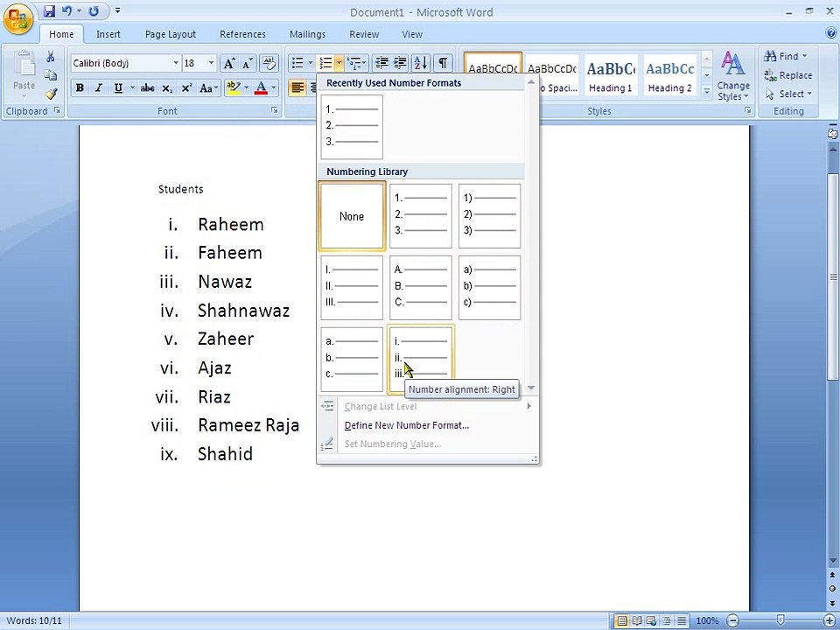Open the Mailings tab

coord(307,34)
